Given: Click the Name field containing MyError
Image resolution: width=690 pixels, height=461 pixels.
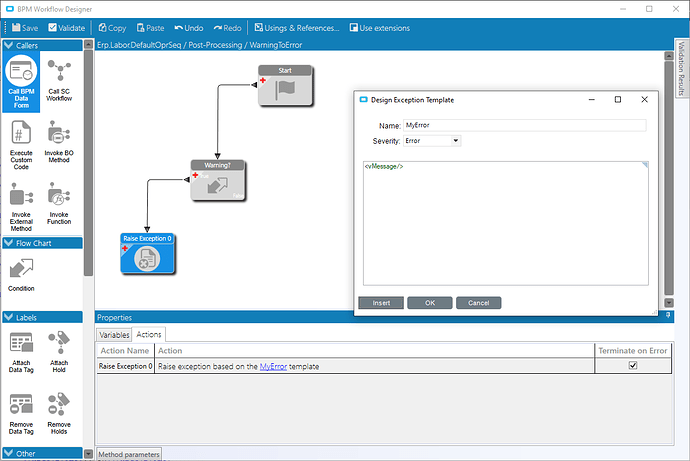Looking at the screenshot, I should point(524,126).
